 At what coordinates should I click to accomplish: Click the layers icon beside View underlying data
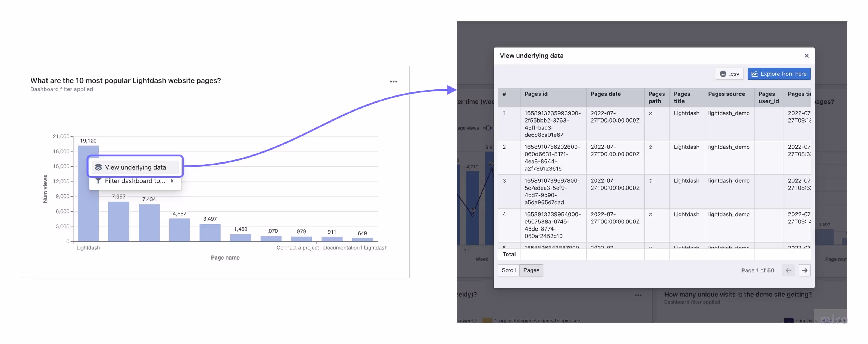(98, 167)
